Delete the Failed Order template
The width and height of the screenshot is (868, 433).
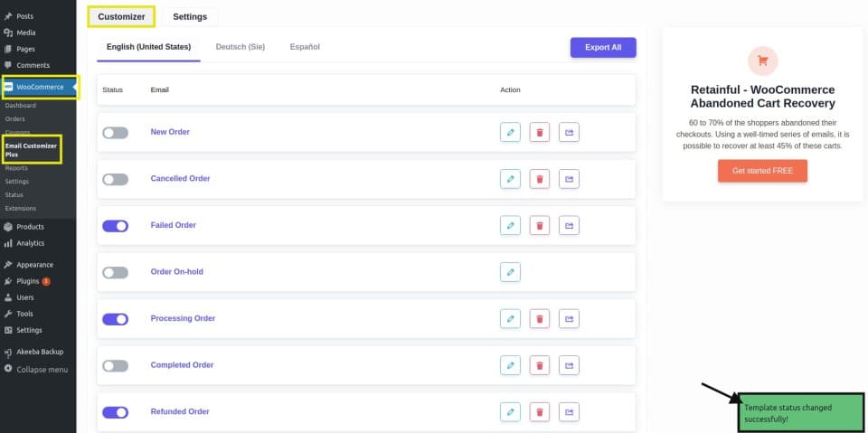[539, 225]
